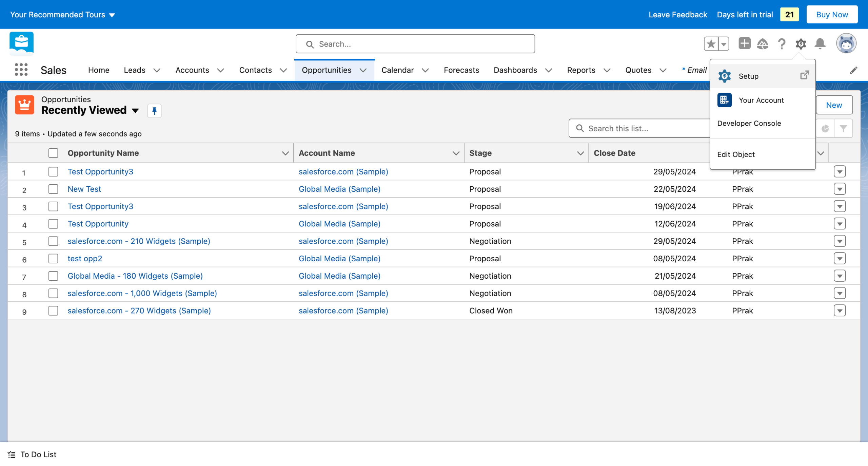Open the Leads tab chevron menu
The width and height of the screenshot is (868, 466).
[x=157, y=70]
